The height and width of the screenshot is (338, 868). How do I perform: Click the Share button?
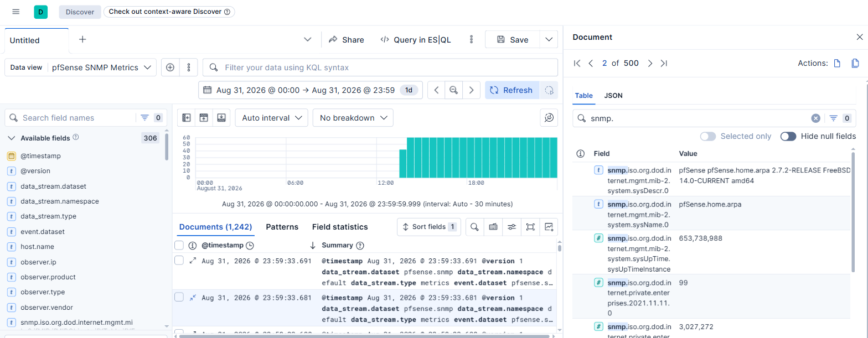347,39
